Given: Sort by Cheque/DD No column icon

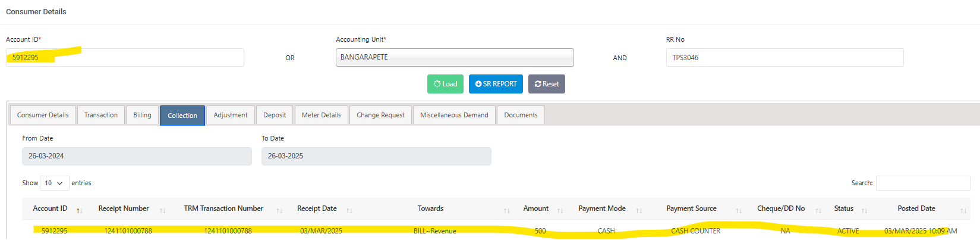Looking at the screenshot, I should click(818, 211).
